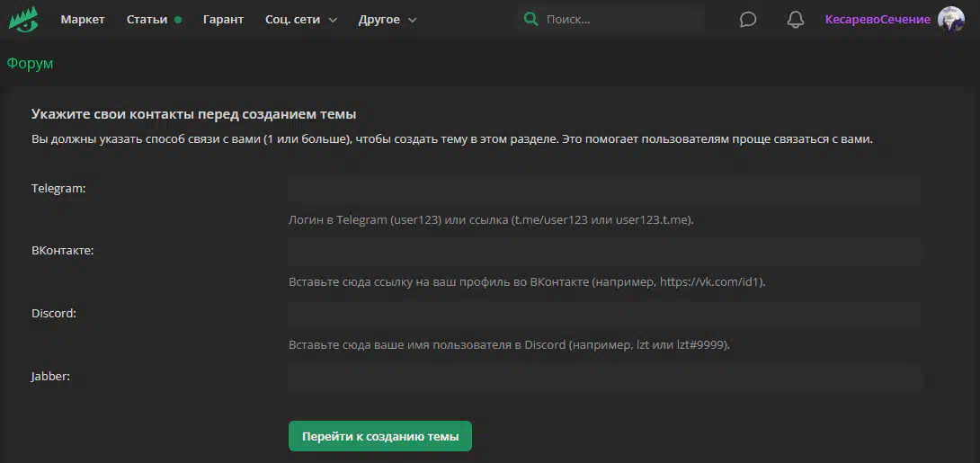The width and height of the screenshot is (980, 463).
Task: Navigate to the Форум breadcrumb link
Action: pos(30,63)
